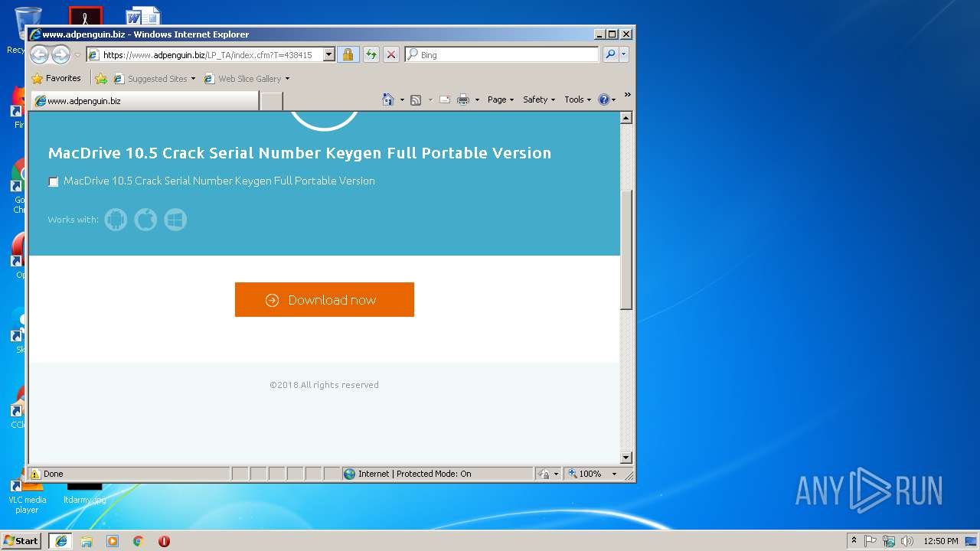The height and width of the screenshot is (551, 980).
Task: Expand the Web Slice Gallery dropdown arrow
Action: pyautogui.click(x=287, y=79)
